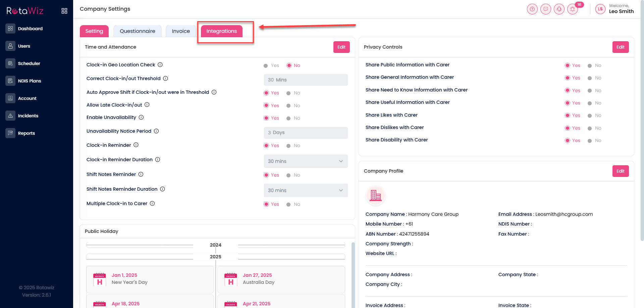Viewport: 644px width, 308px height.
Task: Open the help question mark icon
Action: click(532, 9)
